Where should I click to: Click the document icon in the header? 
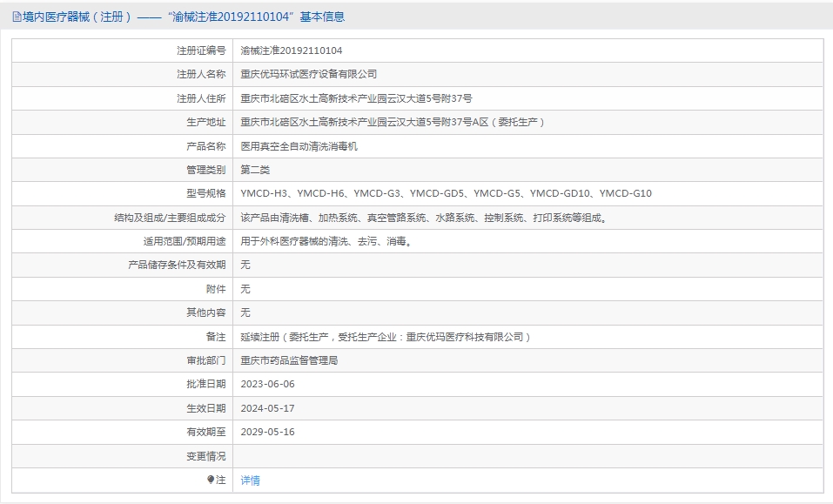click(17, 17)
